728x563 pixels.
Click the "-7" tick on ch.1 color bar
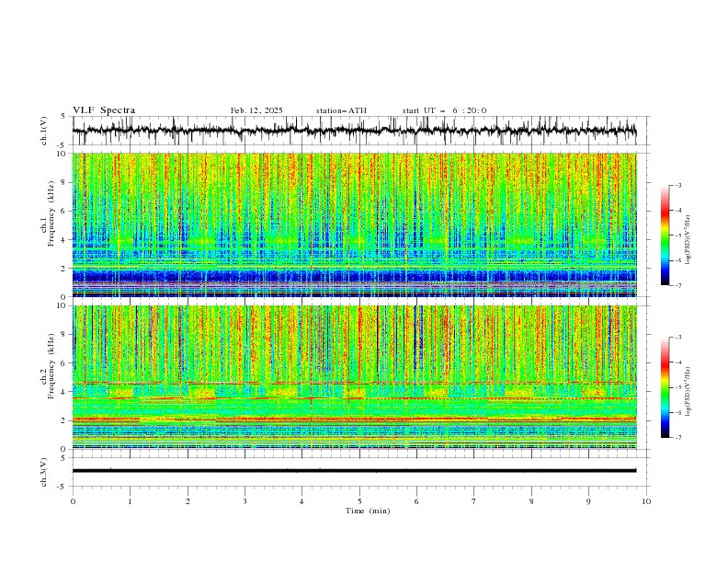point(677,285)
